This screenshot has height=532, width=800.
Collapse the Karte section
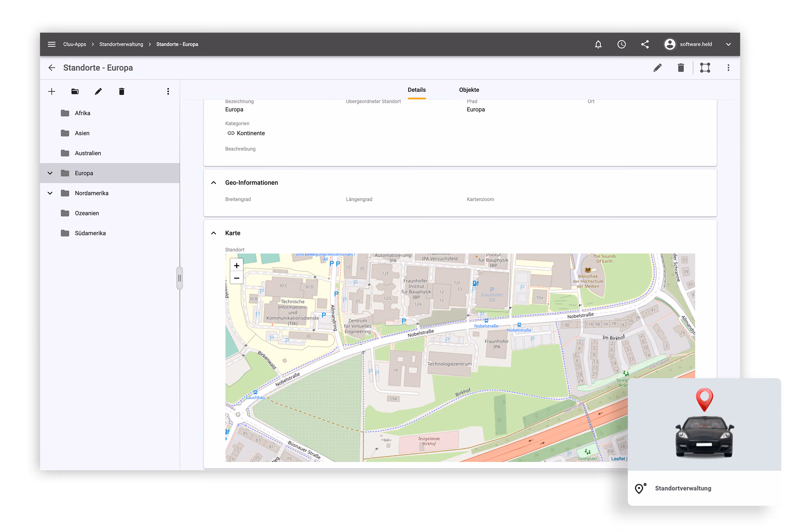pyautogui.click(x=213, y=233)
